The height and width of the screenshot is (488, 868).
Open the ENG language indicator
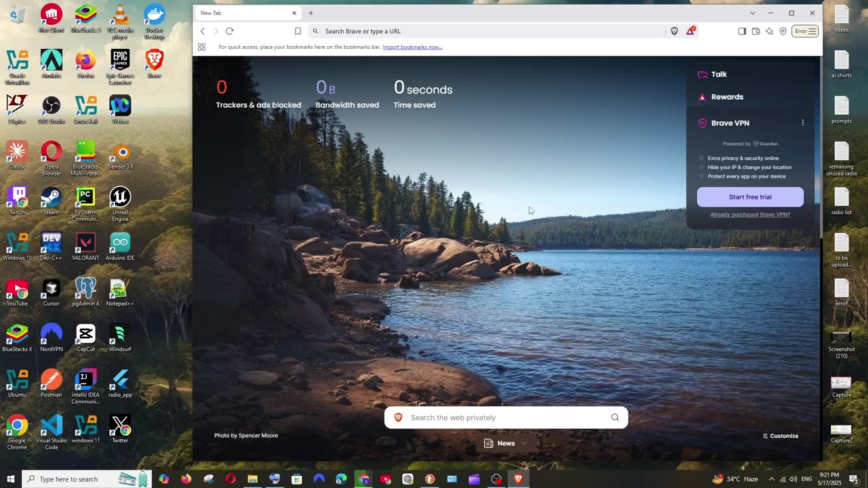807,479
